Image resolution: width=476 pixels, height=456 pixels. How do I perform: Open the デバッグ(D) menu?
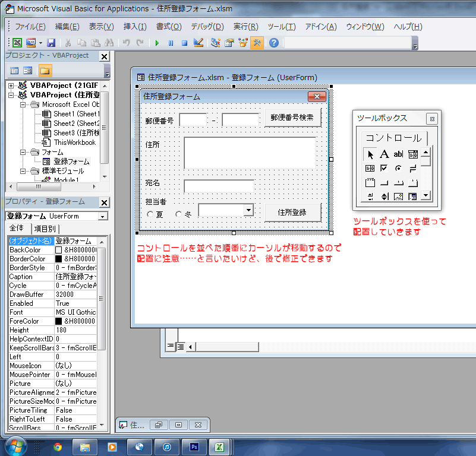pyautogui.click(x=207, y=27)
